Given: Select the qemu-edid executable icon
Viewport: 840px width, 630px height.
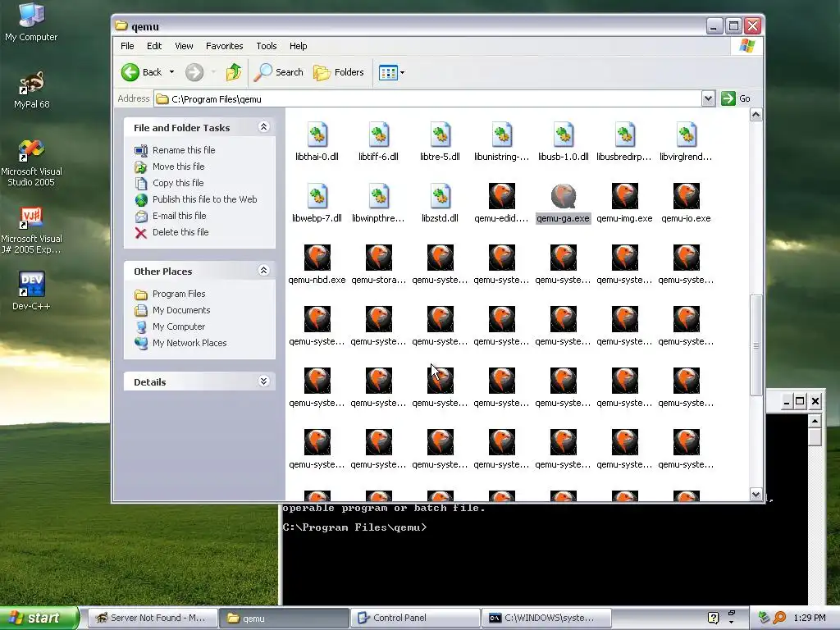Looking at the screenshot, I should (502, 195).
